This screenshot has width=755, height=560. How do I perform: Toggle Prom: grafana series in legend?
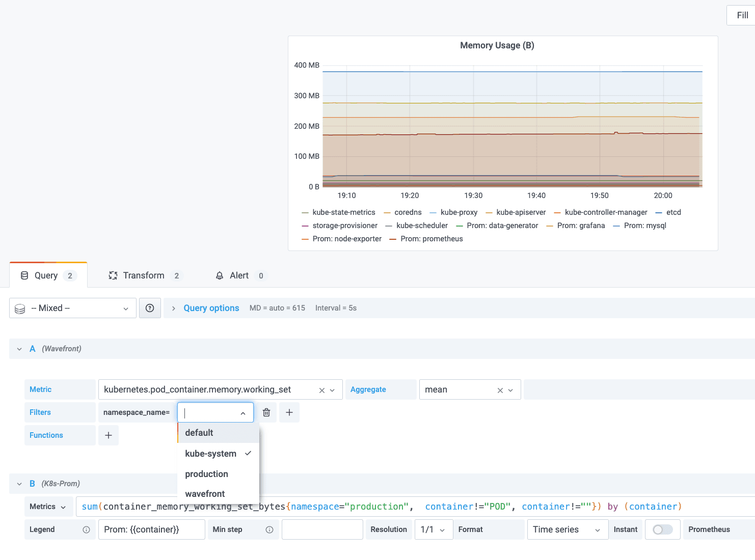(x=580, y=226)
